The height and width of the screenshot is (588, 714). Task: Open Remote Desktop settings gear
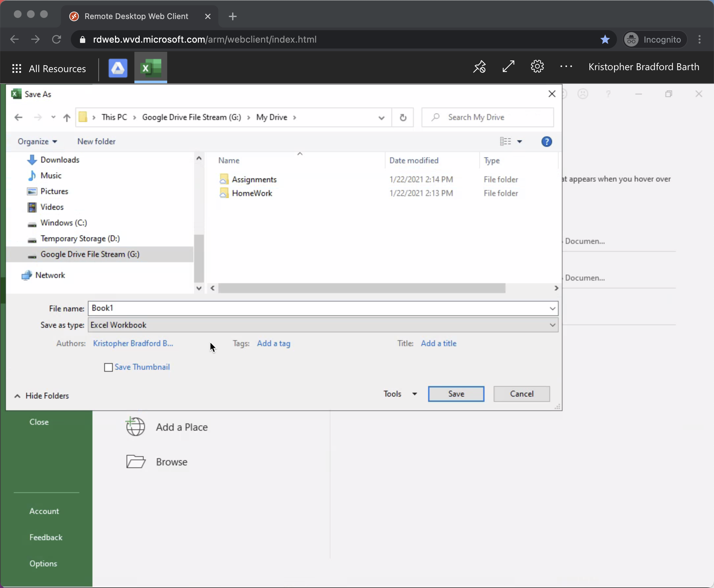[537, 67]
